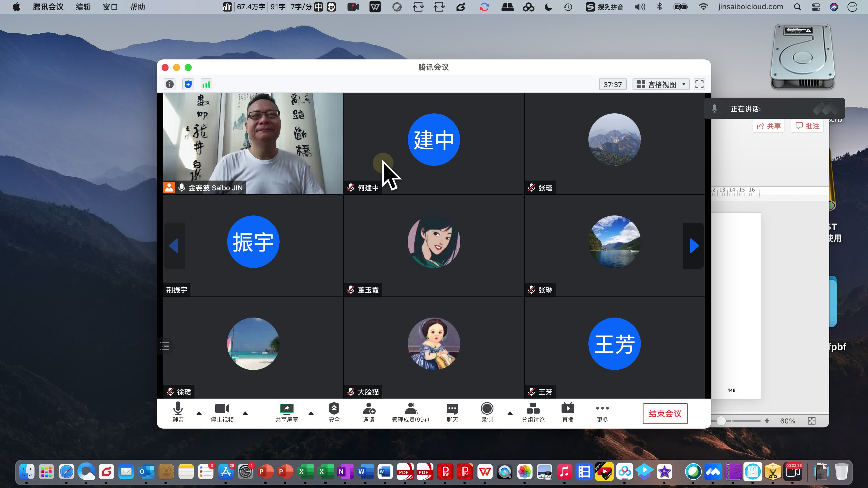Screen dimensions: 868x488
Task: Click the muted mic icon beside 董玉霞
Action: [351, 290]
